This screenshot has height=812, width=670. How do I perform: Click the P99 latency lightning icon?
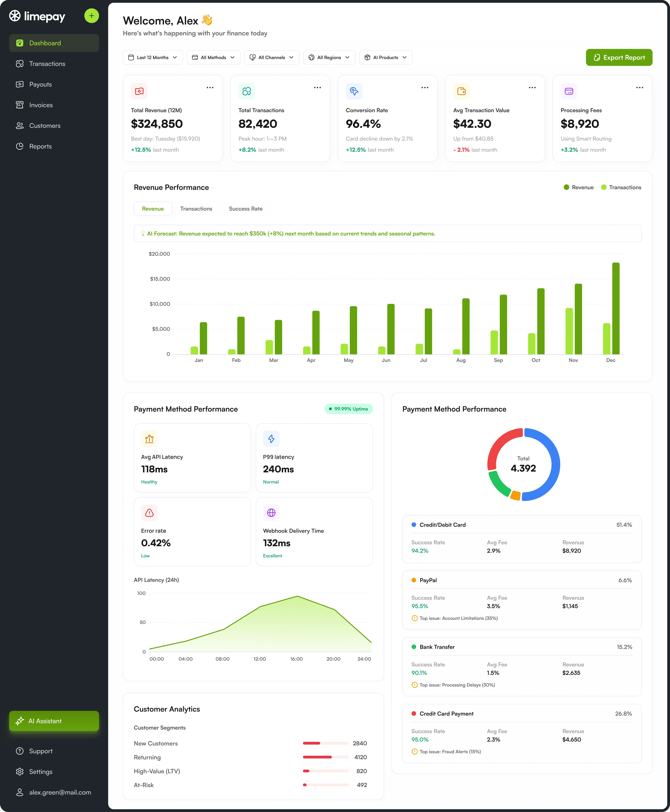(271, 439)
